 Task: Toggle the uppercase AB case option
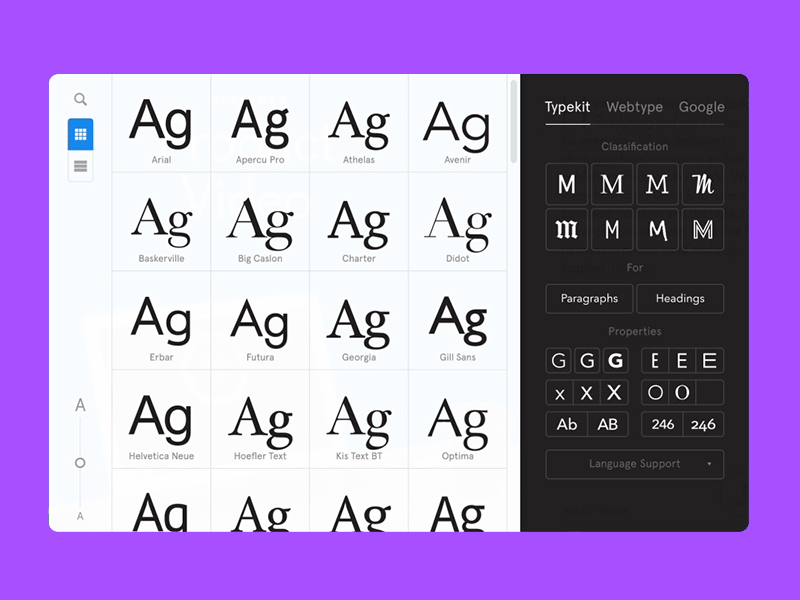[607, 424]
